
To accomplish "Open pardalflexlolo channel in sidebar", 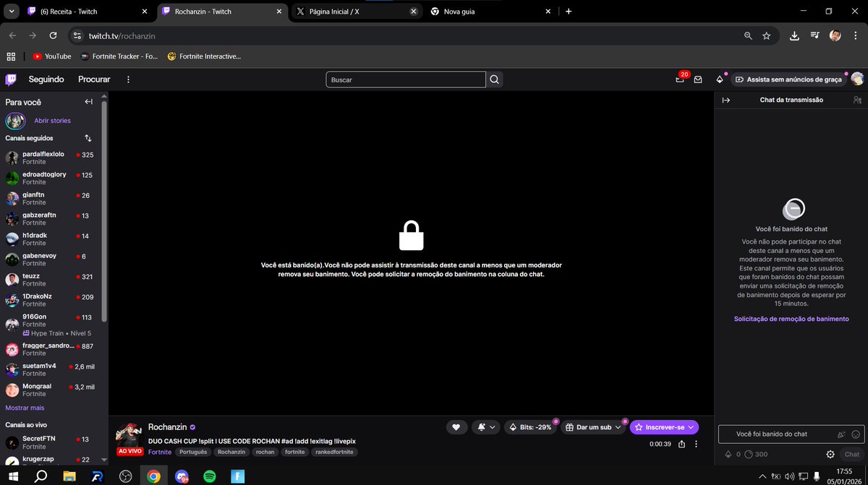I will (x=49, y=158).
